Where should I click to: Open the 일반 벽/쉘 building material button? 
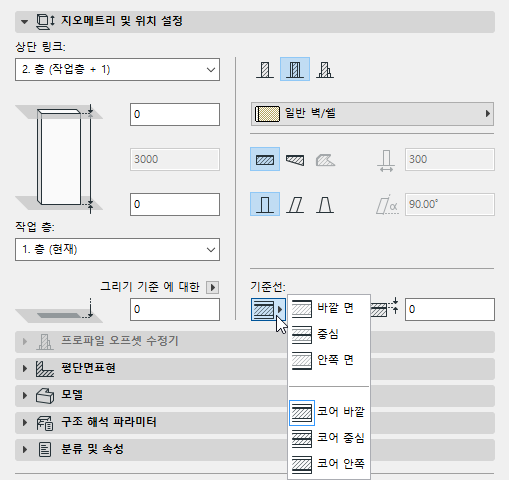372,114
